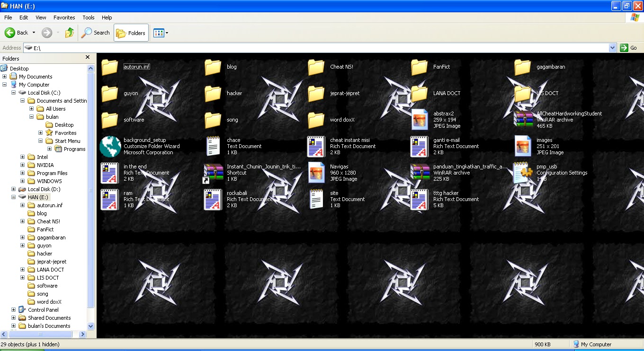Select the abstrax2 JPEG image icon
This screenshot has height=351, width=644.
coord(420,120)
